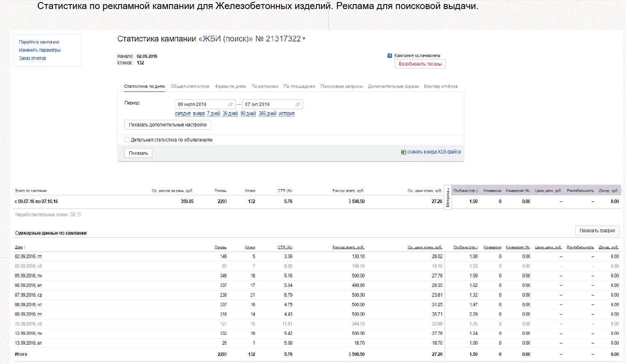Screen dimensions: 626x364
Task: Sort the daily table by Глубина (стр.) header
Action: 465,247
